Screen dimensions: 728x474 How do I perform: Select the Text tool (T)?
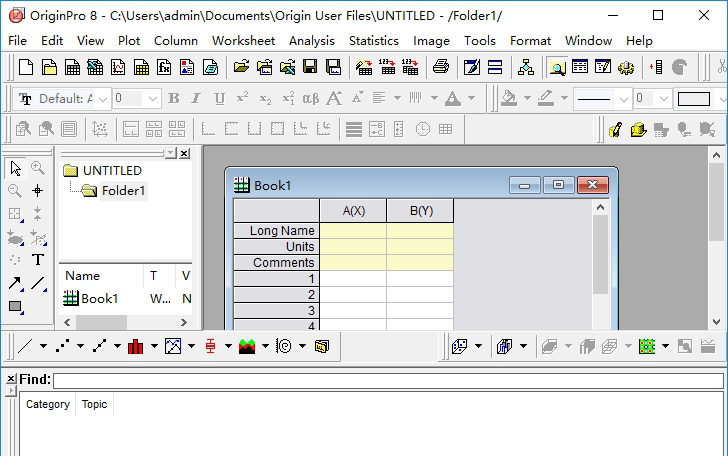38,260
